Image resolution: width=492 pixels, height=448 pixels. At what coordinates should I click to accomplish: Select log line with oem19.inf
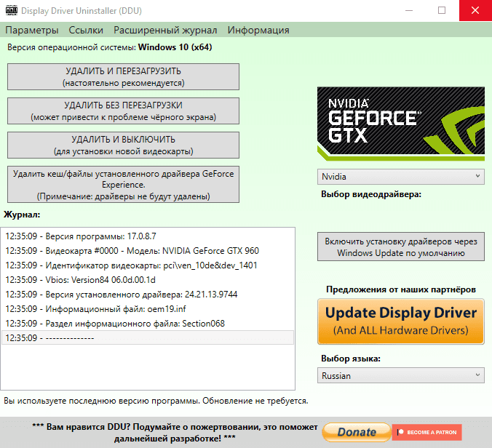pyautogui.click(x=148, y=309)
